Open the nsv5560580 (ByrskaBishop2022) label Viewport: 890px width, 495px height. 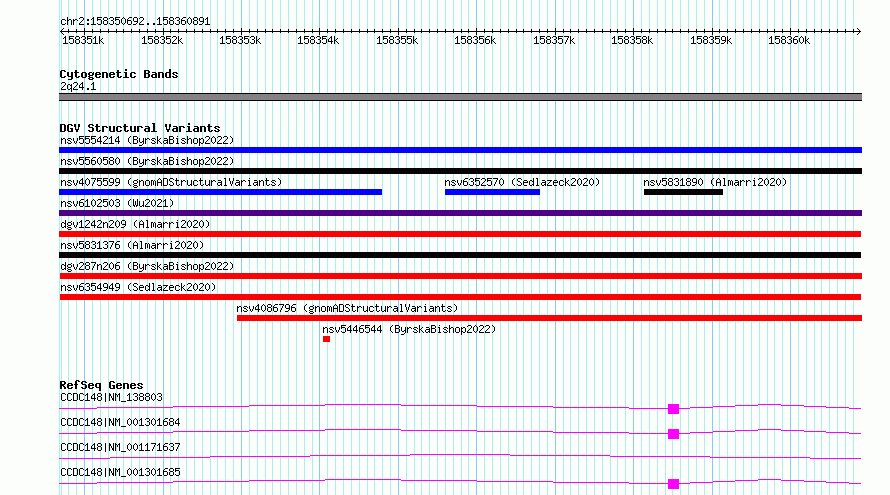(147, 161)
